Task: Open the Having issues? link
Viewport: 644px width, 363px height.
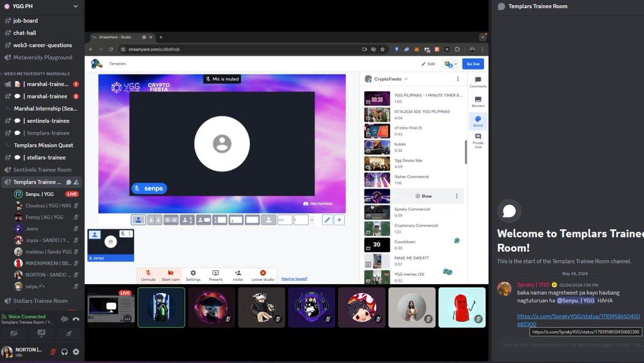Action: point(295,279)
